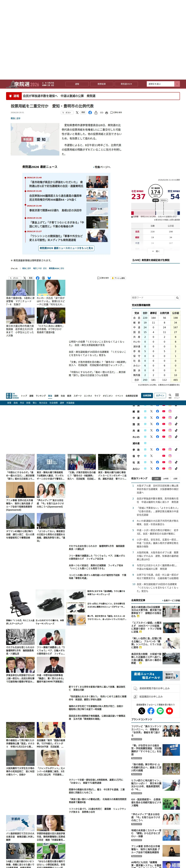Image resolution: width=186 pixels, height=868 pixels.
Task: Print the article using the printer icon
Action: 107,113
